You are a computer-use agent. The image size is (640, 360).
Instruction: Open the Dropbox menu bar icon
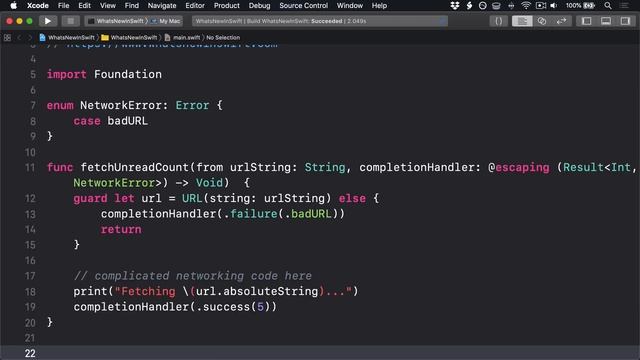[455, 5]
